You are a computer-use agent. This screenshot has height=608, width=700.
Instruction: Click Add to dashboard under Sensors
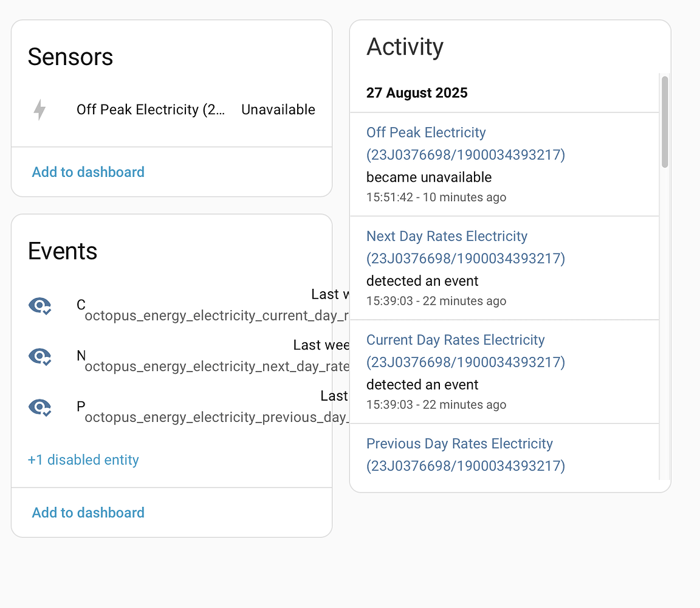click(87, 172)
